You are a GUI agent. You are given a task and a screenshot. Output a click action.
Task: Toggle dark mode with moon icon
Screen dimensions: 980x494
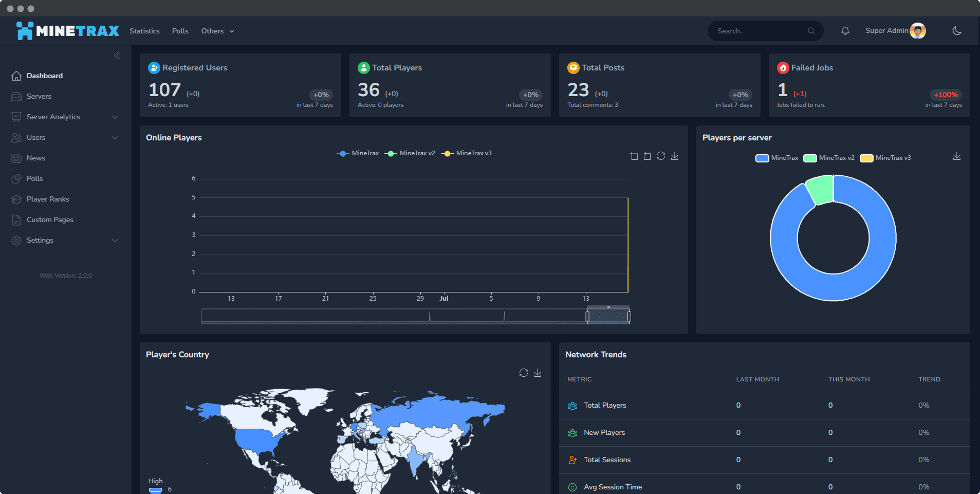tap(956, 31)
